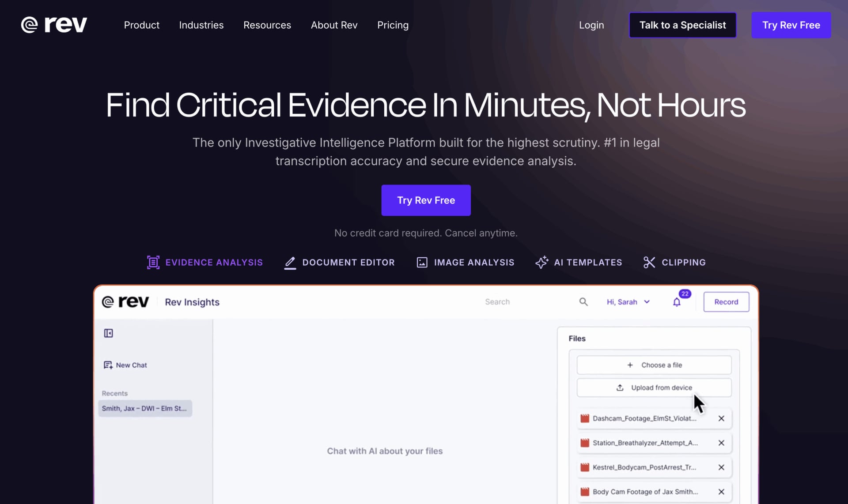The height and width of the screenshot is (504, 848).
Task: Switch to the Clipping tab
Action: click(x=674, y=262)
